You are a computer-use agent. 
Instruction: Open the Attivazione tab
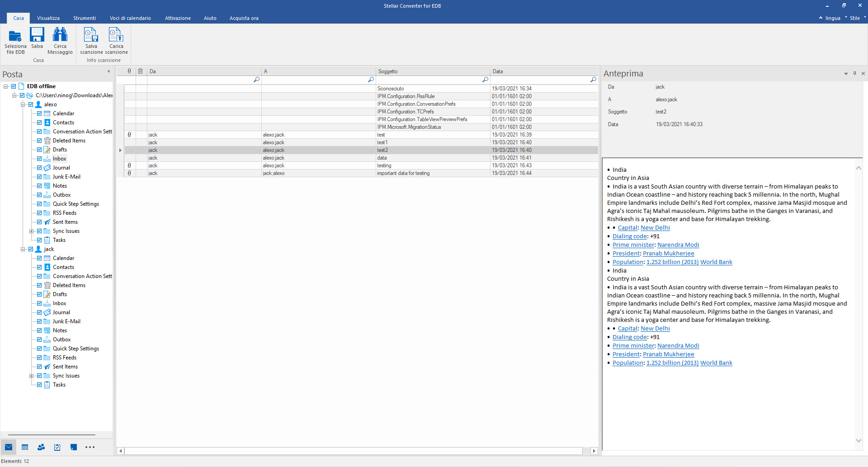pos(178,18)
